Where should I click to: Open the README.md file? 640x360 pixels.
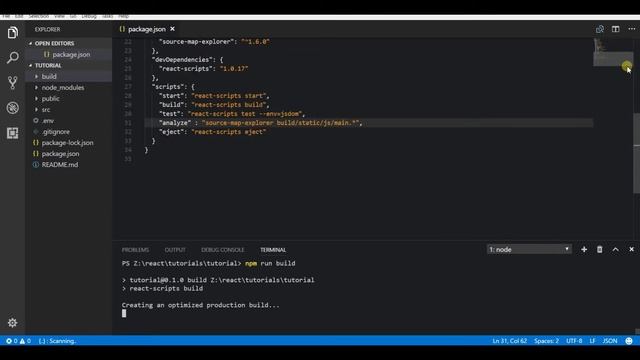pyautogui.click(x=60, y=165)
